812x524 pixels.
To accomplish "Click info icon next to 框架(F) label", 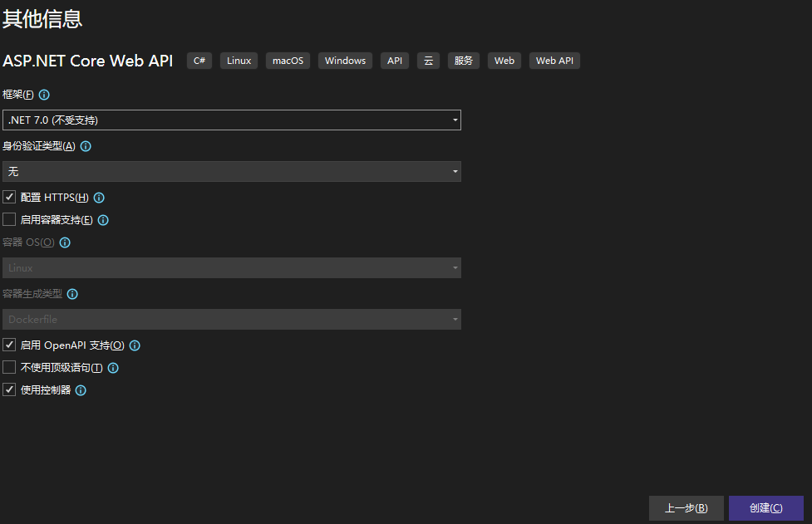I will click(x=44, y=95).
